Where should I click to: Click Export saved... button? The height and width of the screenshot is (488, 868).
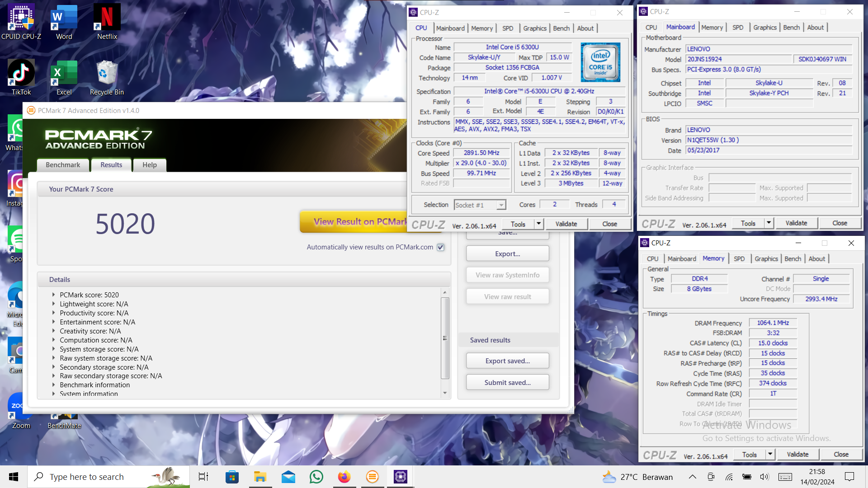click(507, 361)
